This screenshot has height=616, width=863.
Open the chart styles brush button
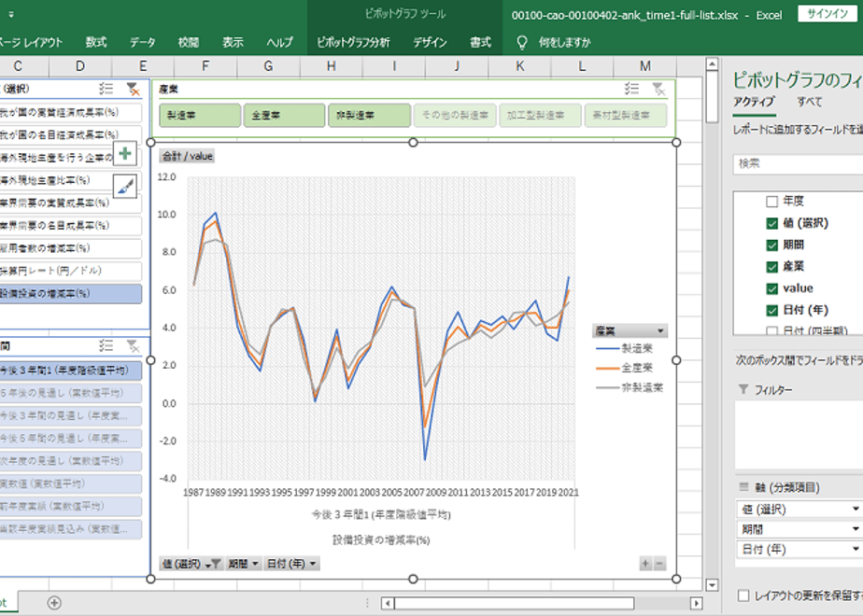click(125, 187)
